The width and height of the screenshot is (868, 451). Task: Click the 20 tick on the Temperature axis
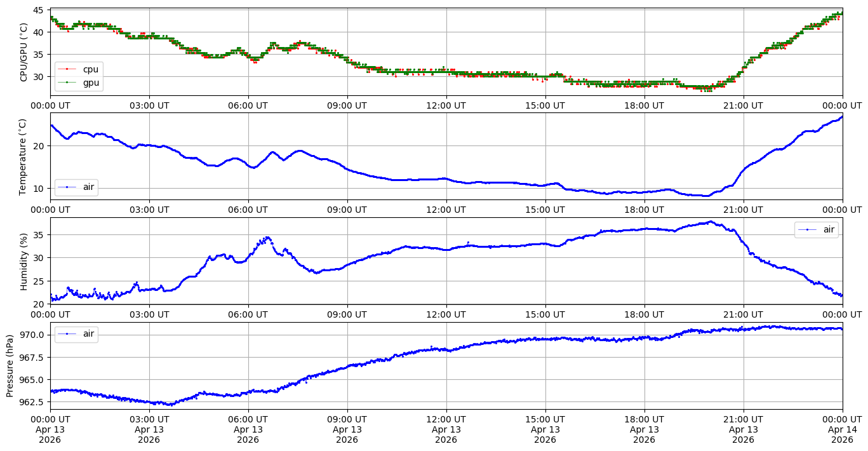tap(38, 146)
